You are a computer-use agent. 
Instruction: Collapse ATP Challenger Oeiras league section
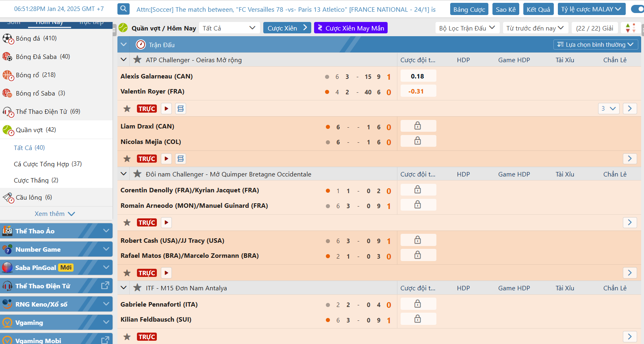[124, 60]
